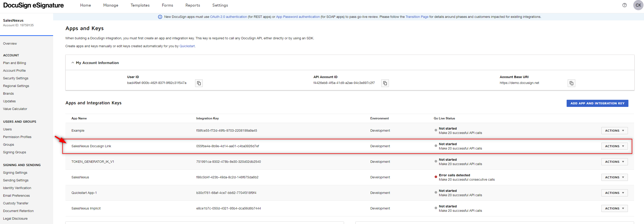Screen dimensions: 644x224
Task: Open Custody Transfer
Action: point(16,203)
